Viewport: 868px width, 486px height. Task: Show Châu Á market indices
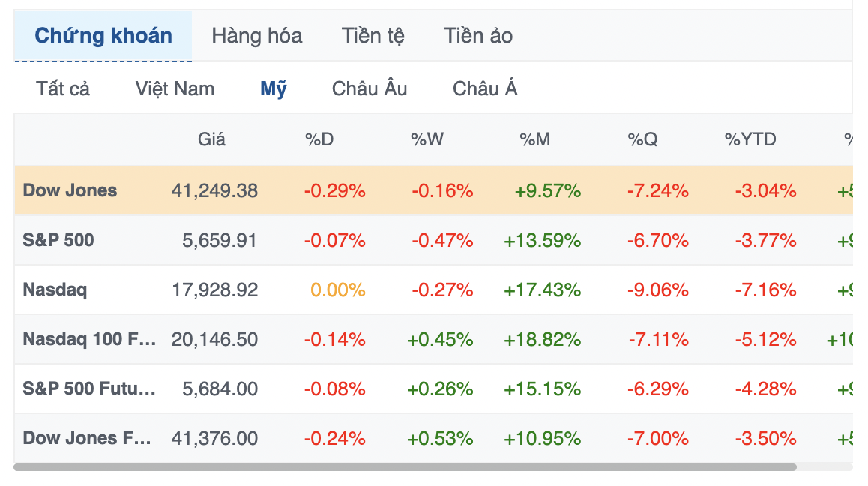pyautogui.click(x=486, y=88)
